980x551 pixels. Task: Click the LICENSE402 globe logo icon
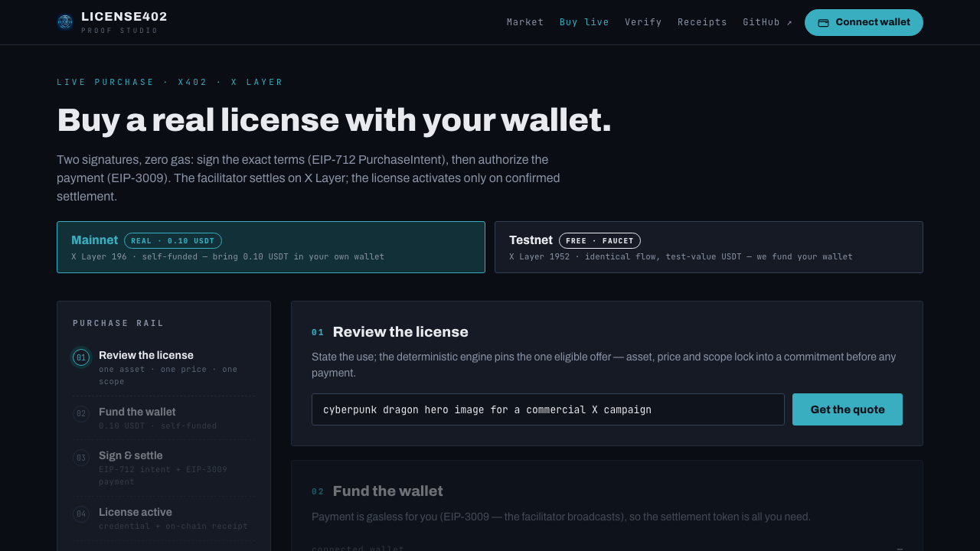coord(65,22)
